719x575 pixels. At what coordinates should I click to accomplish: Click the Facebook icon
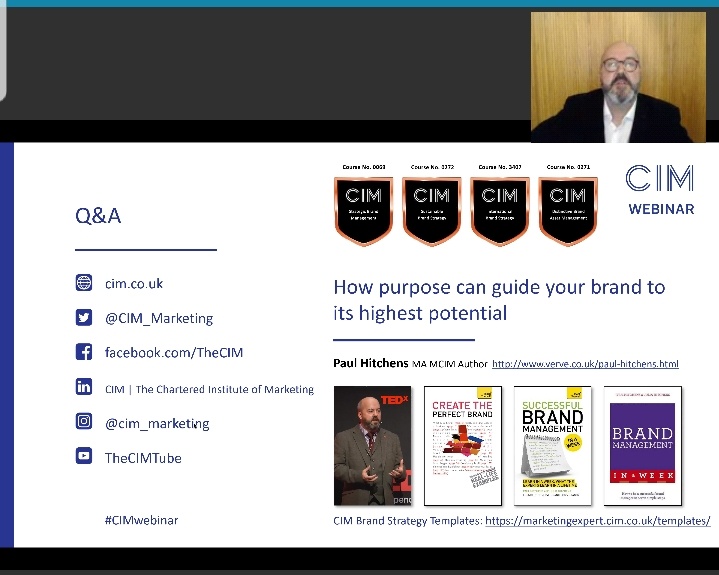pyautogui.click(x=84, y=352)
